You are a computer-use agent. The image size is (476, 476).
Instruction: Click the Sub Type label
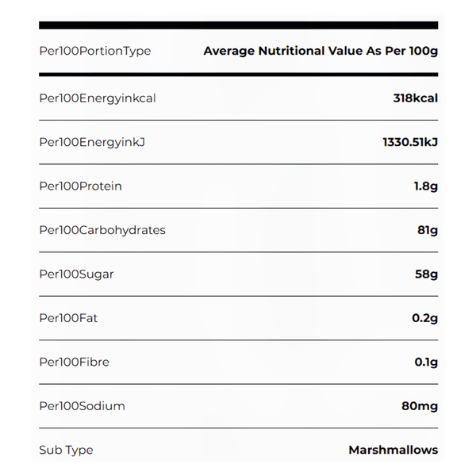(66, 450)
